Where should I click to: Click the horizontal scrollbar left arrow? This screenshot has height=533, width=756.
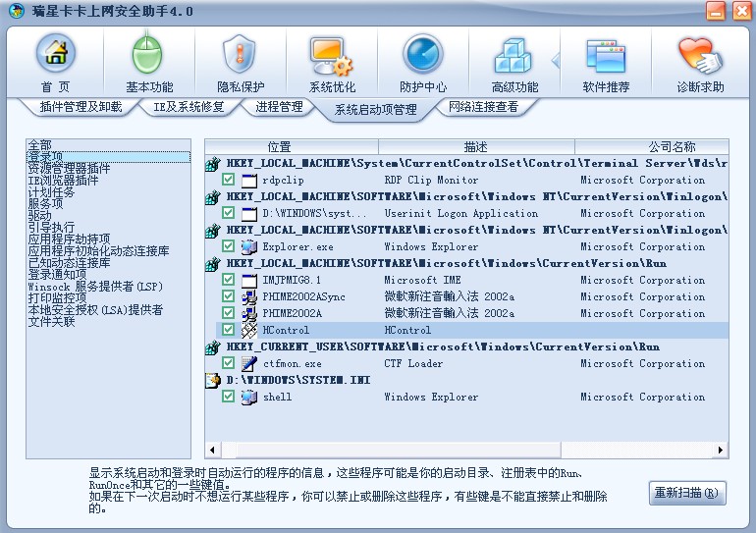(x=213, y=451)
